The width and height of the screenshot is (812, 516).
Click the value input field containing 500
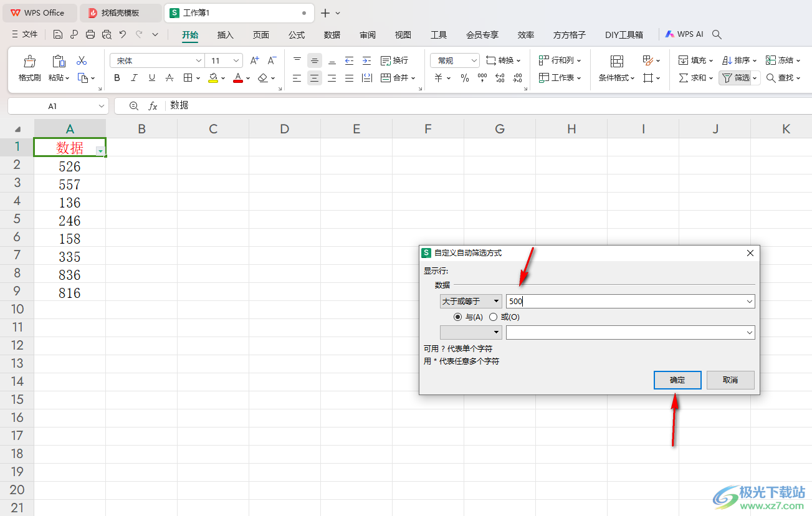626,301
